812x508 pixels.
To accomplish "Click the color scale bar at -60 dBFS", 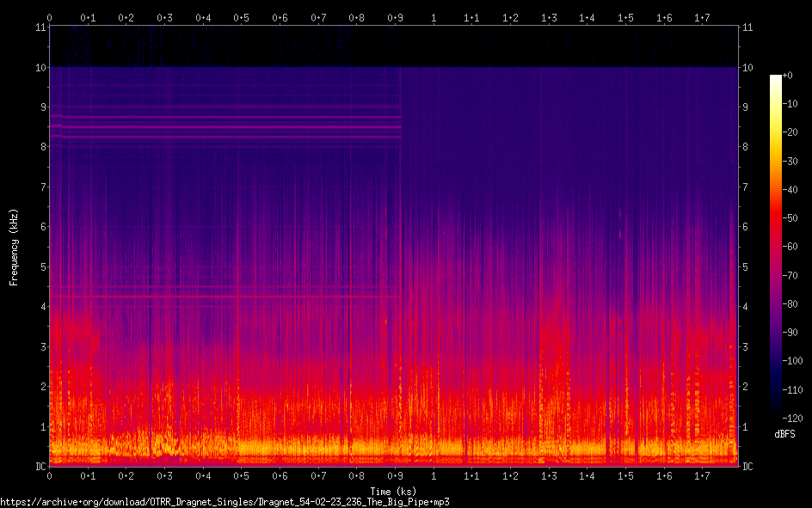I will (x=776, y=247).
